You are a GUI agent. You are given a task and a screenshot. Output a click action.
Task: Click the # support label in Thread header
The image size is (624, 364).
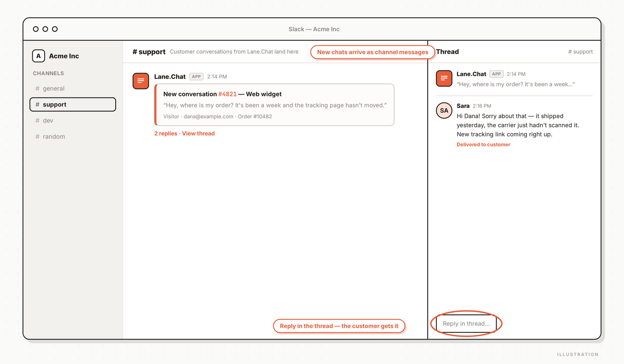[580, 52]
